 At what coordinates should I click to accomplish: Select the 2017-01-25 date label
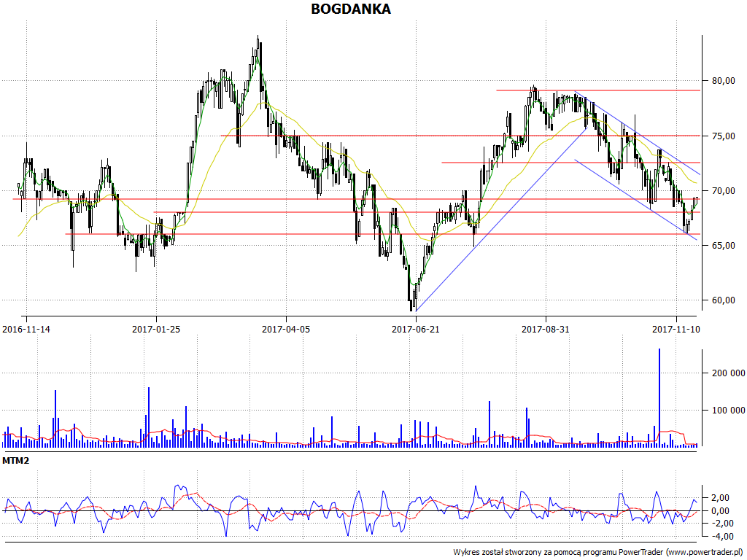pyautogui.click(x=156, y=329)
